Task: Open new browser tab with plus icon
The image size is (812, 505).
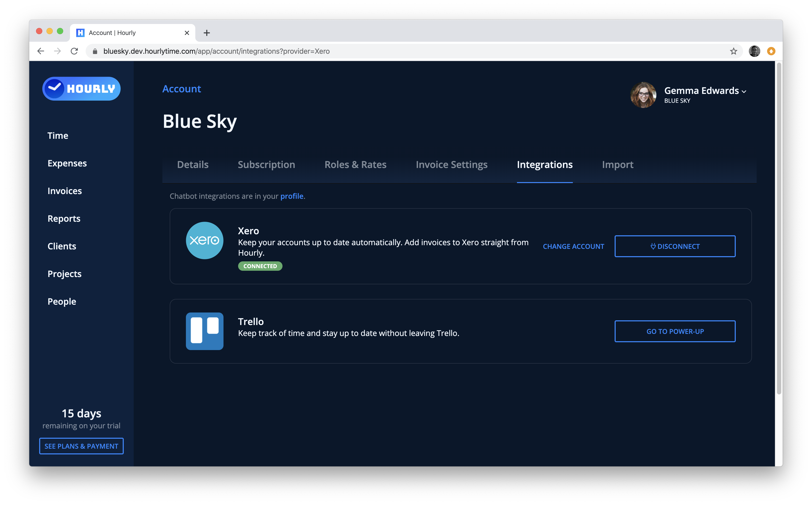Action: point(207,33)
